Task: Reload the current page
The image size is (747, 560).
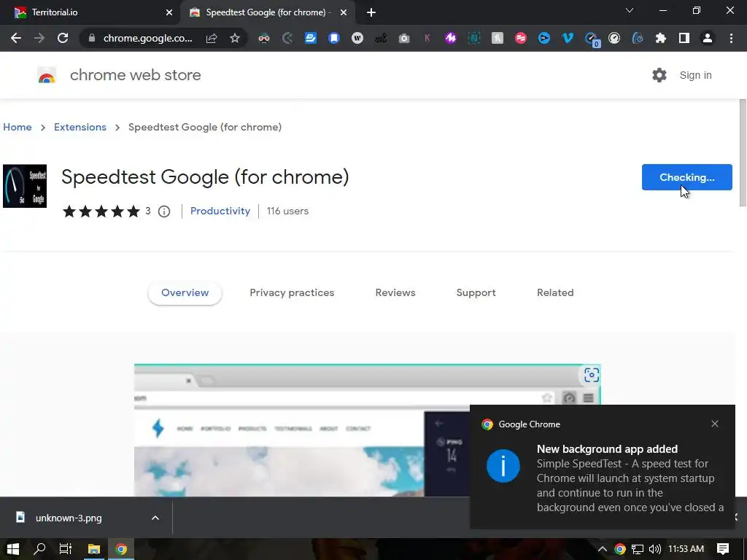Action: 63,38
